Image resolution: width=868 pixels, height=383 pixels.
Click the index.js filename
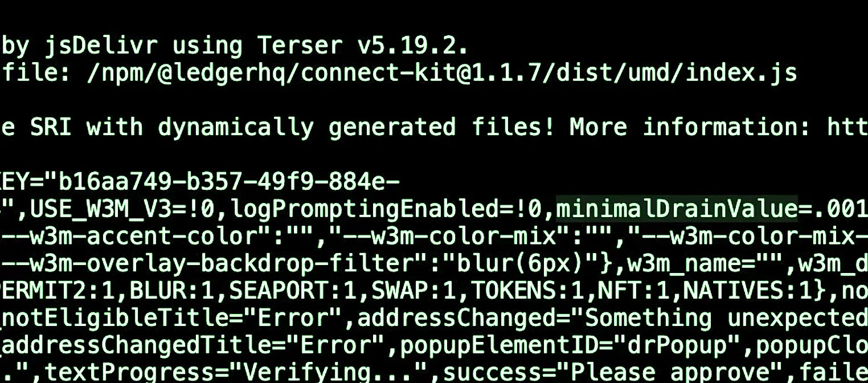(x=740, y=73)
